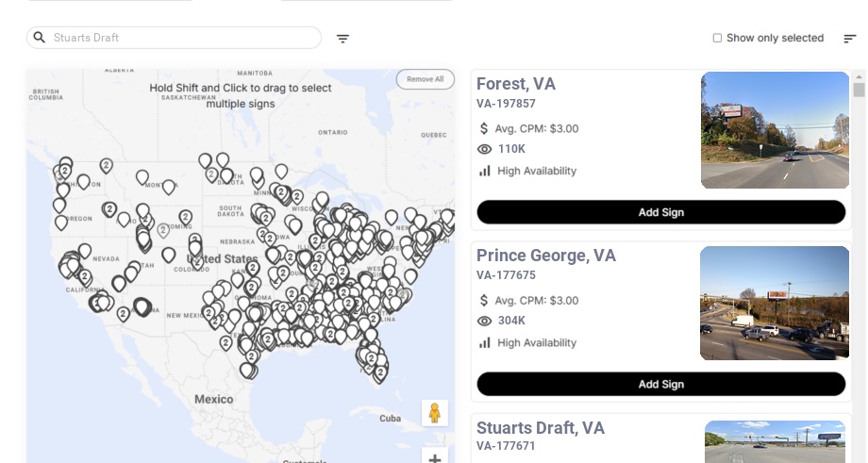Add the Prince George, VA sign
Image resolution: width=868 pixels, height=463 pixels.
click(x=660, y=384)
